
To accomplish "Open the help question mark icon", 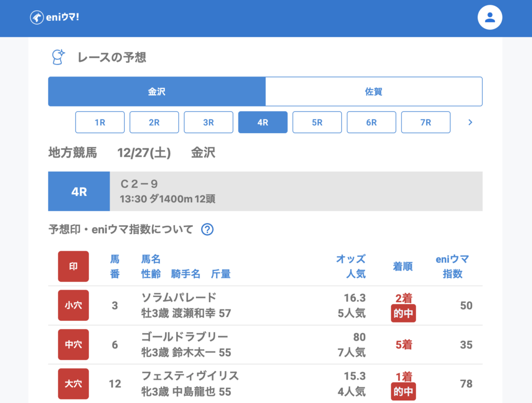I will [207, 229].
